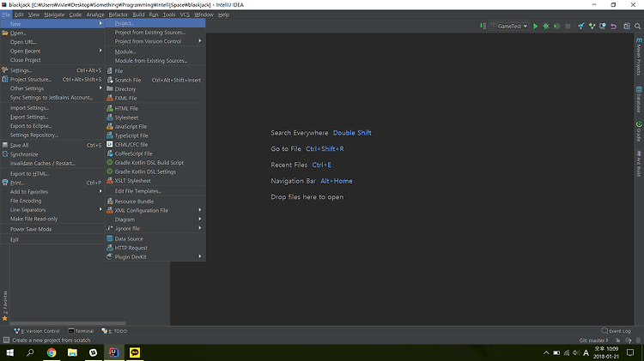Create Gradle Kotlin DSL Build Script
This screenshot has width=644, height=361.
[155, 162]
